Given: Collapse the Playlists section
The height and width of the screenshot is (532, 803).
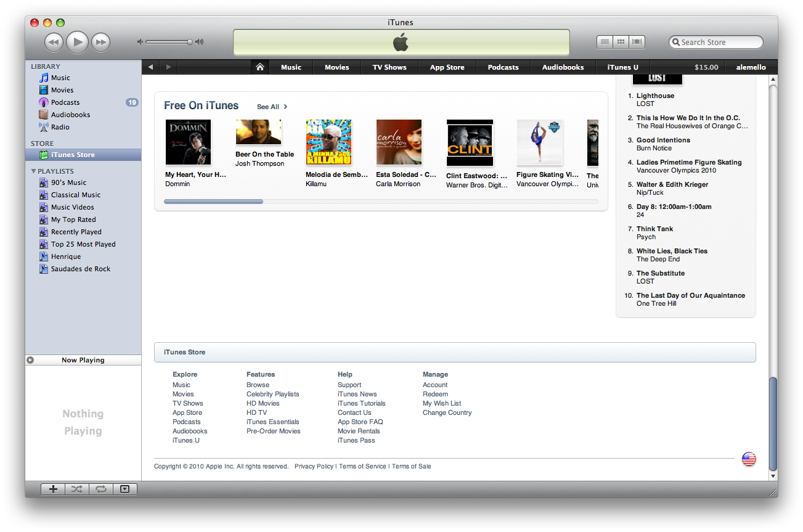Looking at the screenshot, I should tap(34, 171).
